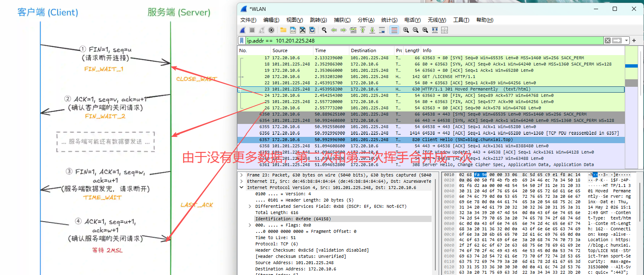The width and height of the screenshot is (644, 275).
Task: Stop capturing packets with the square icon
Action: pos(252,30)
